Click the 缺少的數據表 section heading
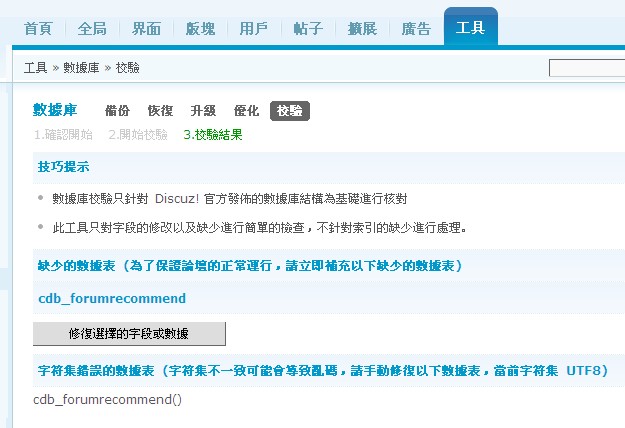This screenshot has height=428, width=625. pyautogui.click(x=250, y=266)
